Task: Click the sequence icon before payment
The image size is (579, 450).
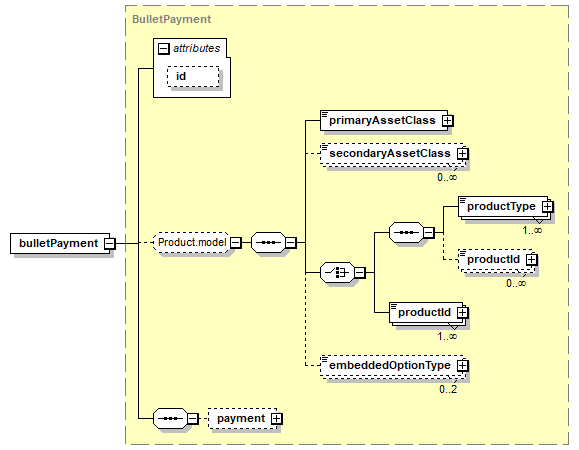Action: 170,419
